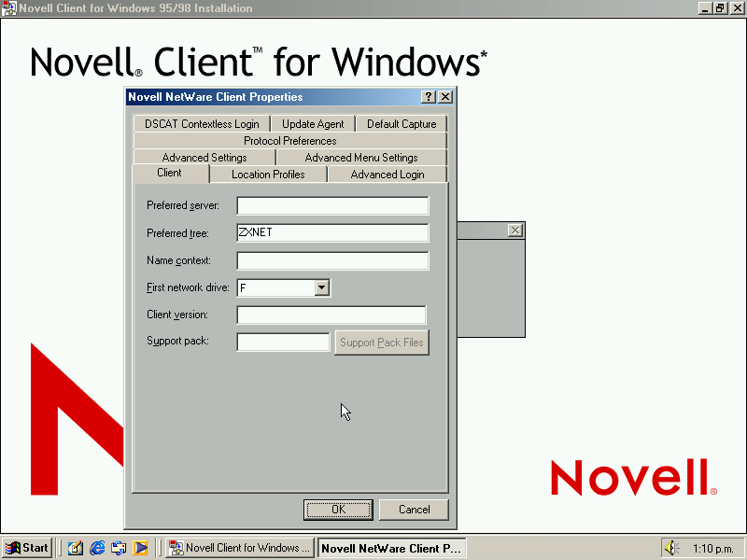The width and height of the screenshot is (747, 560).
Task: Restore the Novell Client Installation window
Action: [x=719, y=8]
